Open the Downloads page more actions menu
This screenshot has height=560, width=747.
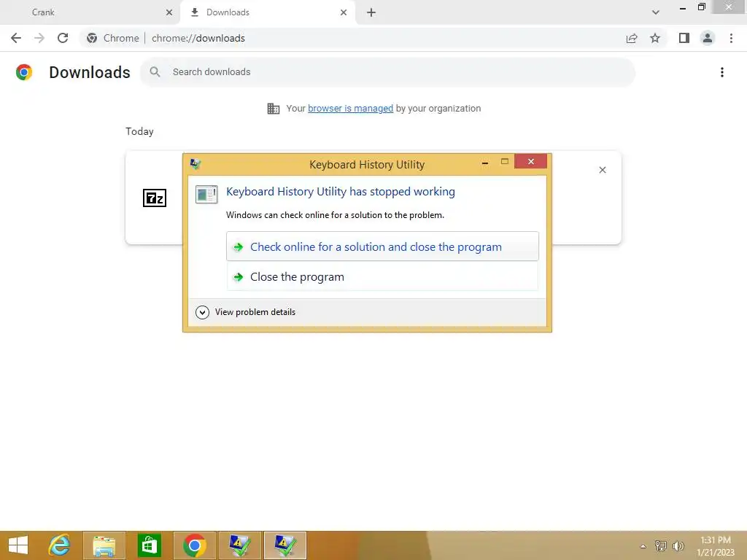pyautogui.click(x=722, y=72)
